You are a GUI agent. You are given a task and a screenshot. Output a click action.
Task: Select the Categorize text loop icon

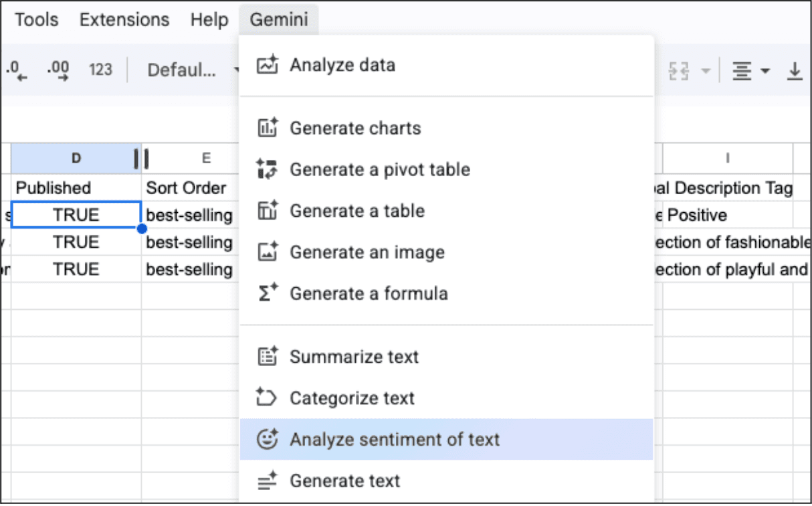266,398
